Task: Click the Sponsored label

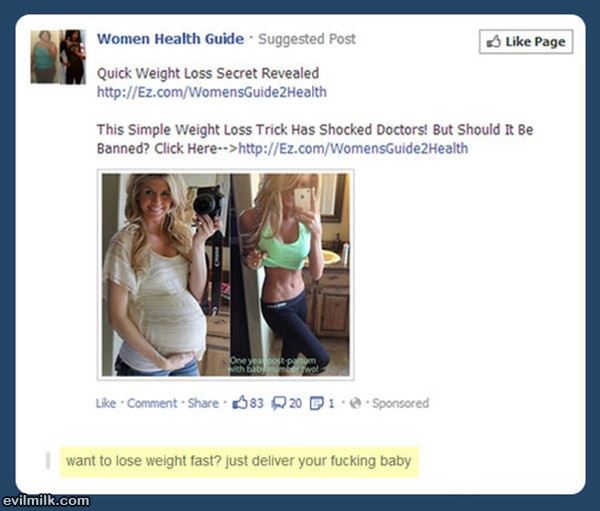Action: point(400,403)
